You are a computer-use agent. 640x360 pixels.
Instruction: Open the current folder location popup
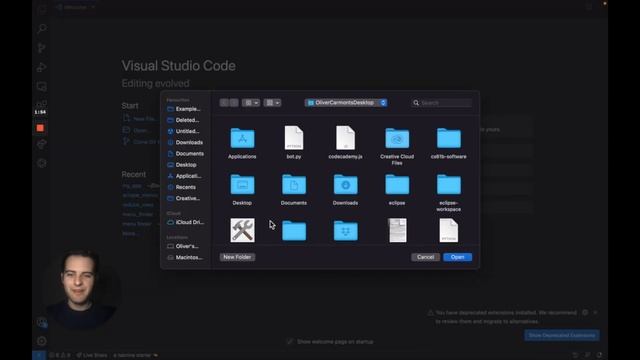(x=346, y=103)
